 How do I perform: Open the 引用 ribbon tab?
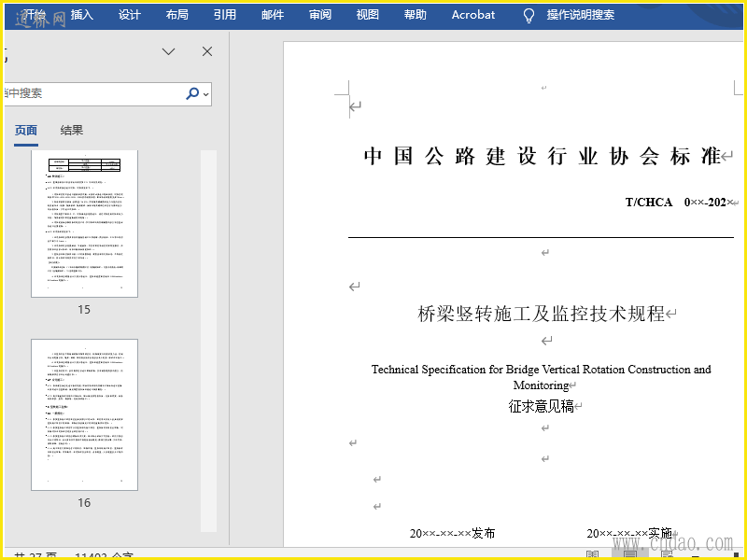point(224,15)
